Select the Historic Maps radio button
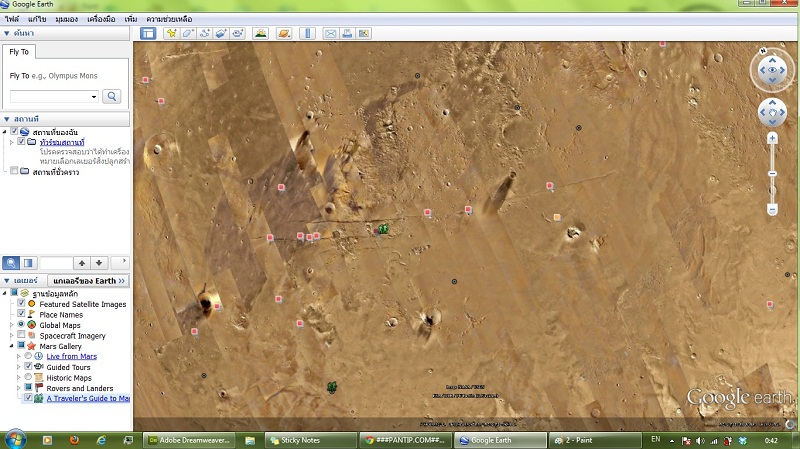The width and height of the screenshot is (800, 449). click(x=28, y=377)
